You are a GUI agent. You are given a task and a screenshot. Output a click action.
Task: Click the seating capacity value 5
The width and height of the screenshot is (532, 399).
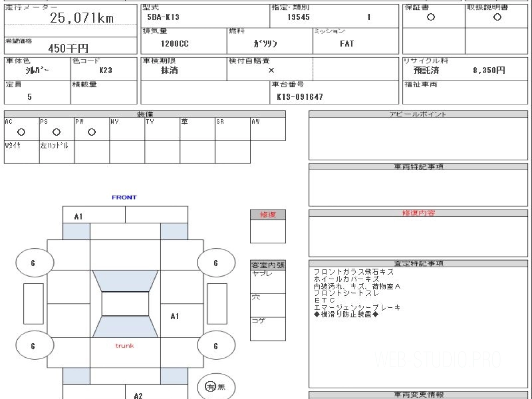[x=29, y=97]
